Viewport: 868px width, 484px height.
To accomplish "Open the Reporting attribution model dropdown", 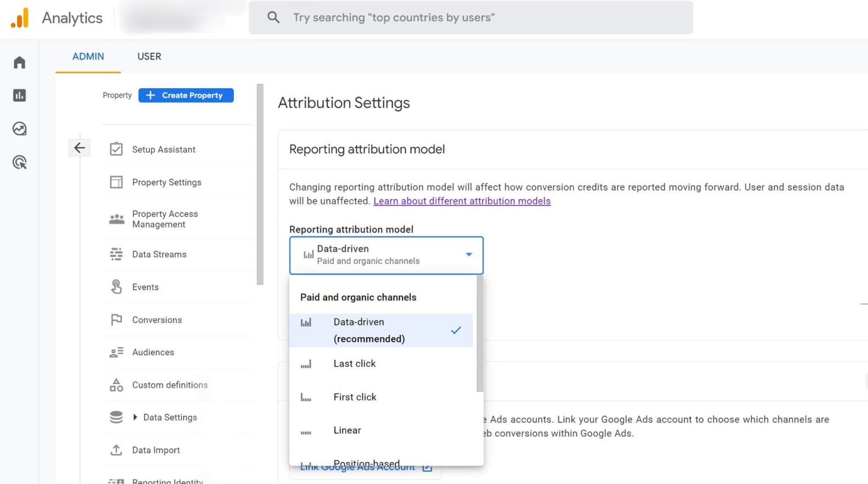I will coord(468,255).
